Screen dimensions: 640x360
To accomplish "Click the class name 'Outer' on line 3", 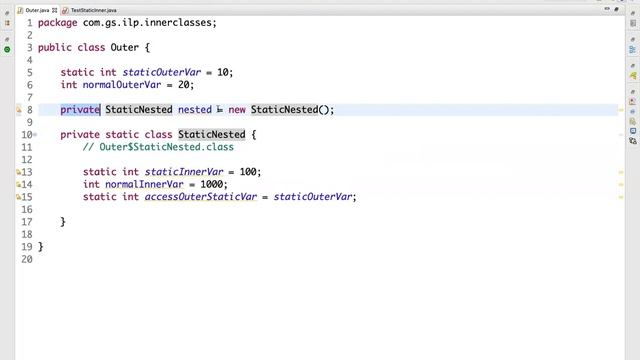I will point(124,47).
